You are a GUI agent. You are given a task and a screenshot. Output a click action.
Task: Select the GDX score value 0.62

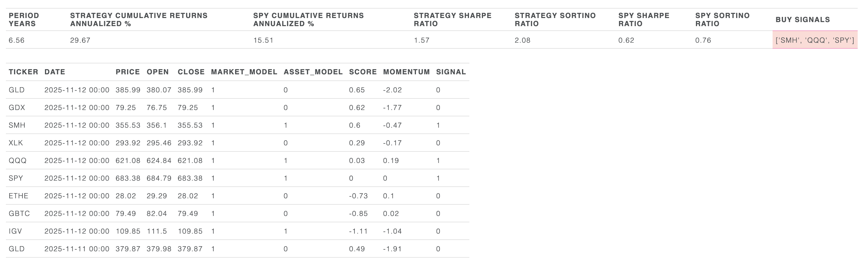click(x=357, y=107)
